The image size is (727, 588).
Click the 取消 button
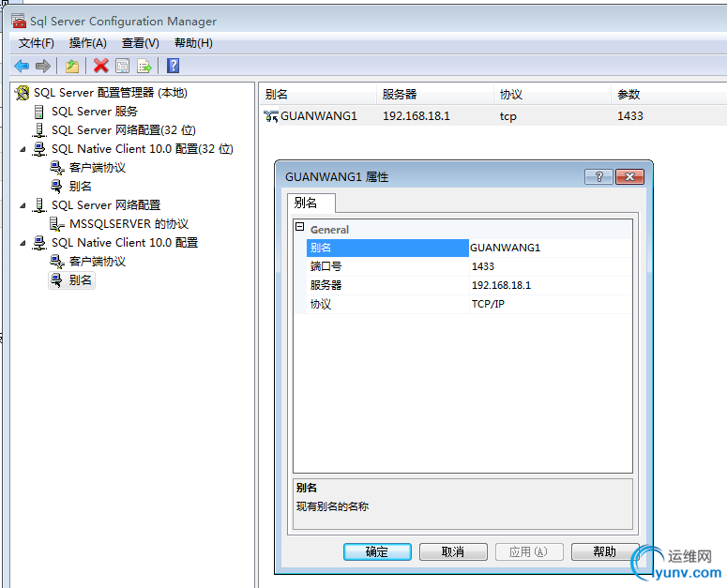(453, 551)
